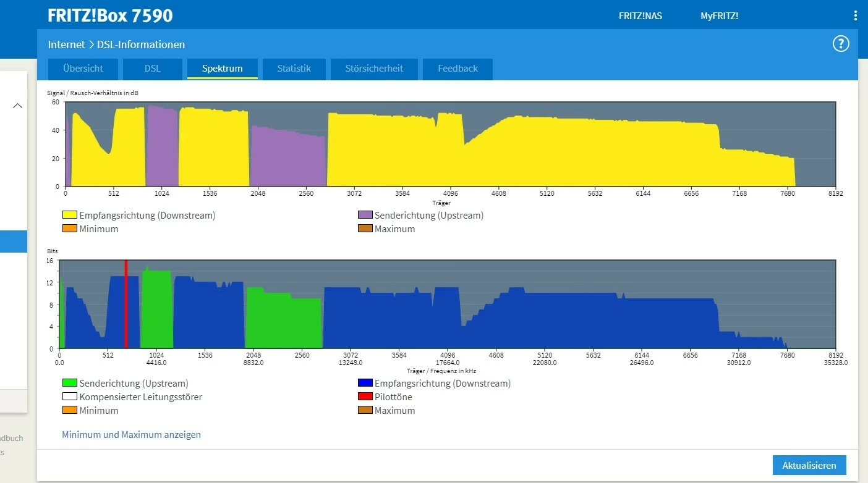The height and width of the screenshot is (483, 868).
Task: Switch to the Übersicht tab
Action: [83, 69]
